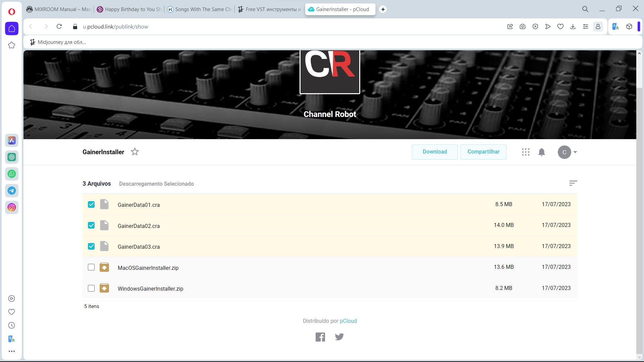Tick the WindowsGainerInstaller.zip checkbox
Screen dimensions: 644x362
click(x=91, y=288)
